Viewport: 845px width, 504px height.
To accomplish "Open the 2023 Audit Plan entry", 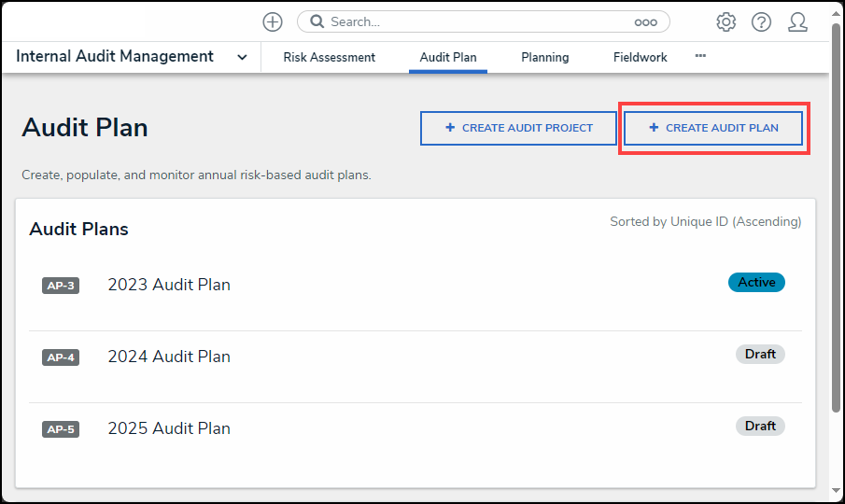I will pyautogui.click(x=169, y=285).
